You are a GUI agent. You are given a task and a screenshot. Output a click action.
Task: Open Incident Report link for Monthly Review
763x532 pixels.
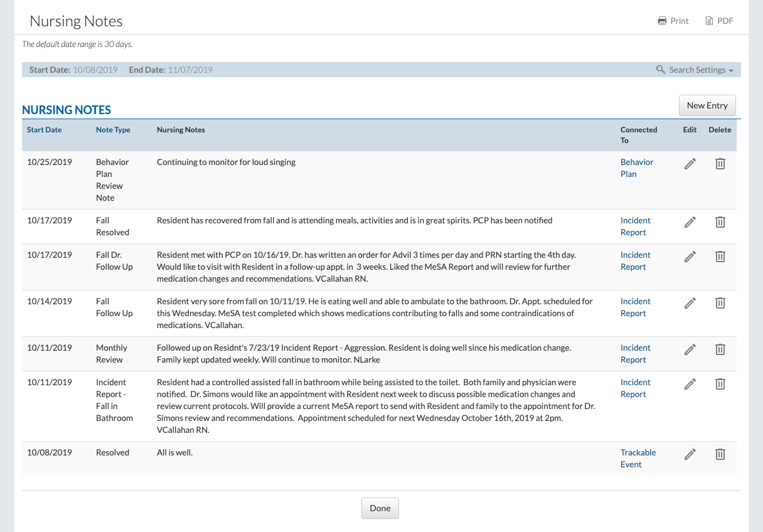tap(635, 353)
